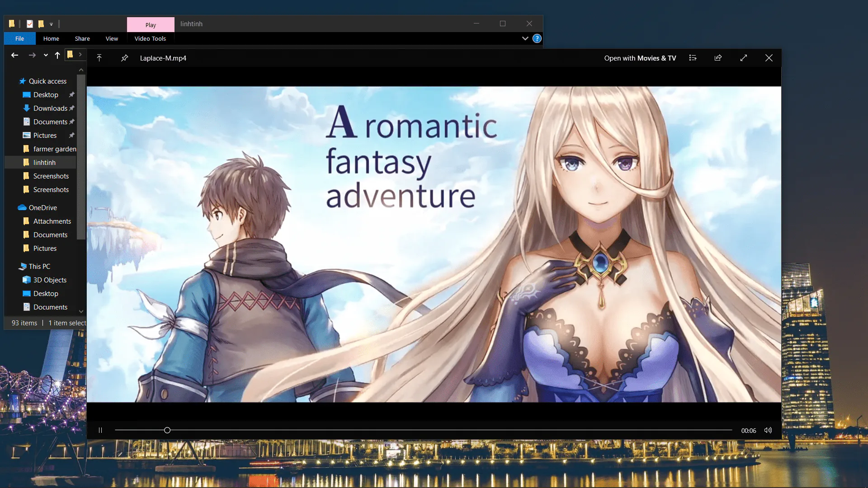
Task: Pin the Laplace-M.mp4 preview window
Action: coord(124,58)
